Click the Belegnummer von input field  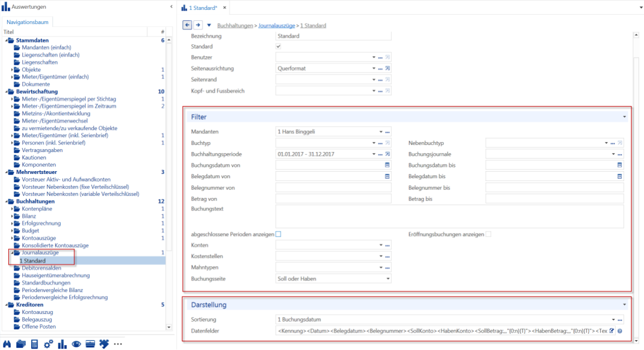pos(333,188)
